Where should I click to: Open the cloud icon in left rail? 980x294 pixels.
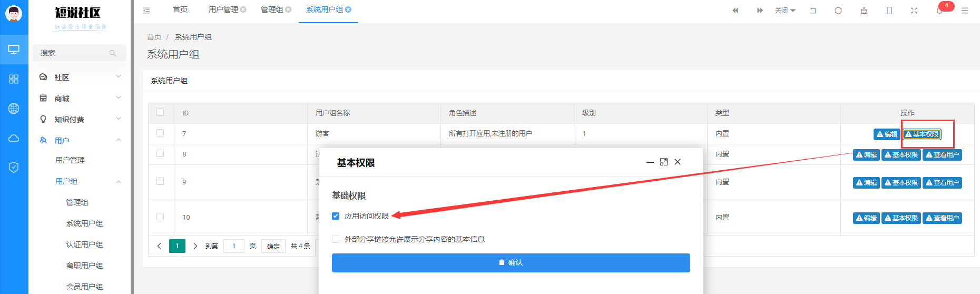[x=14, y=138]
